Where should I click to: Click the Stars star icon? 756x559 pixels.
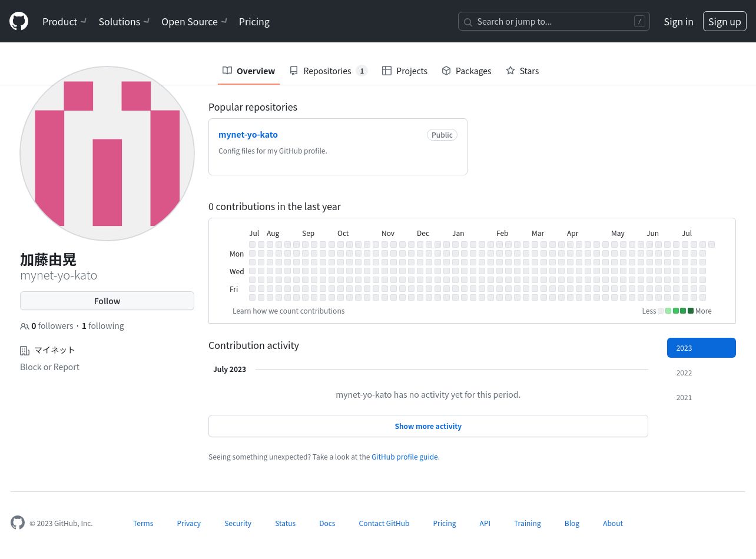tap(510, 71)
